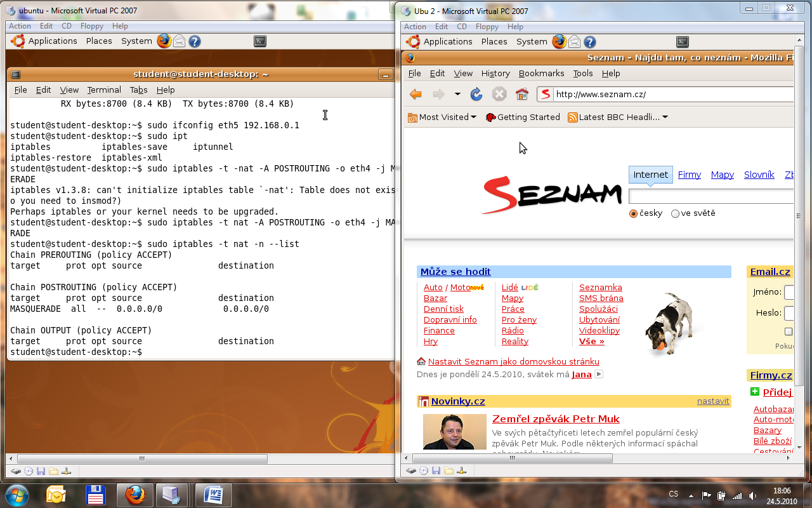Image resolution: width=812 pixels, height=508 pixels.
Task: Open the Mapy tab link
Action: (722, 175)
